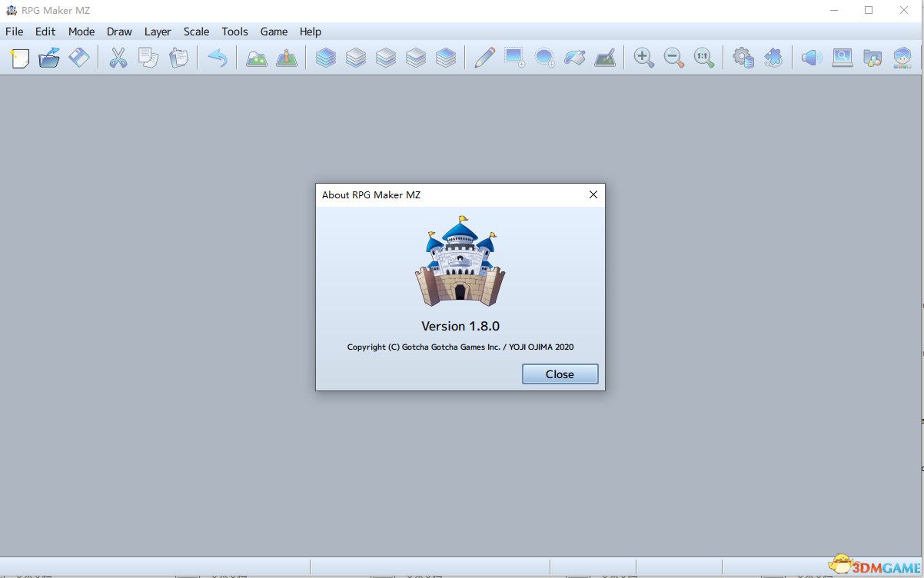This screenshot has width=924, height=578.
Task: Select the Shadow Pen tool
Action: [x=605, y=58]
